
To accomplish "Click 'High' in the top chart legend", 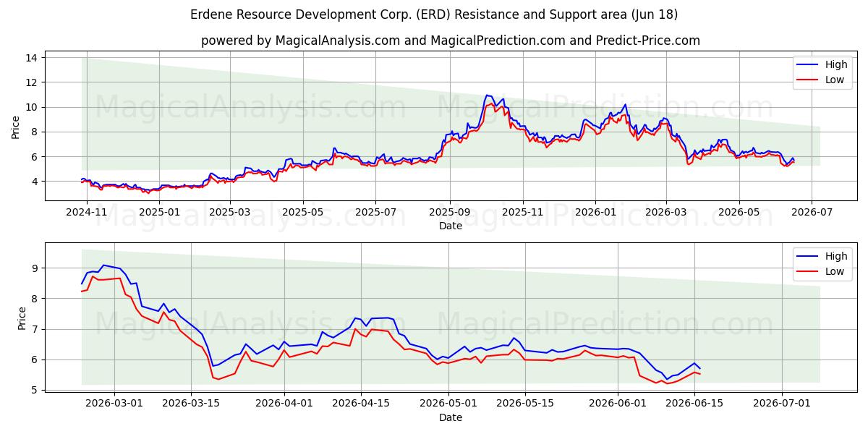I will point(836,64).
